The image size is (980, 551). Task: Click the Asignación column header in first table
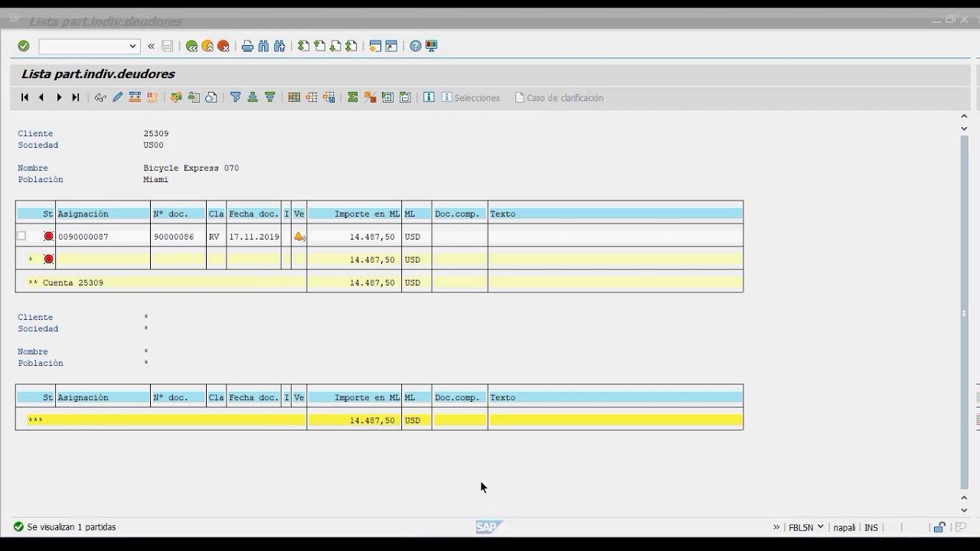coord(103,214)
